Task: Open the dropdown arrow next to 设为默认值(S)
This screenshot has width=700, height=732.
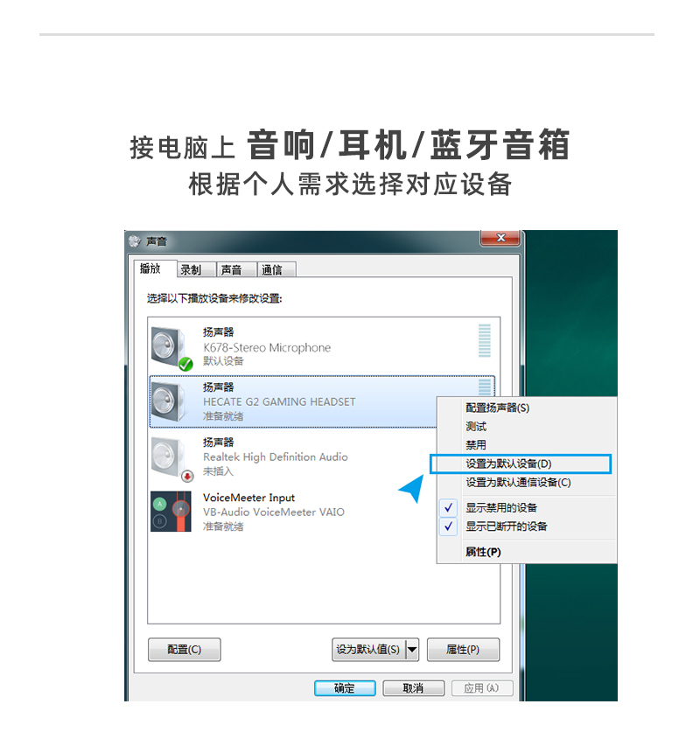Action: [x=412, y=650]
